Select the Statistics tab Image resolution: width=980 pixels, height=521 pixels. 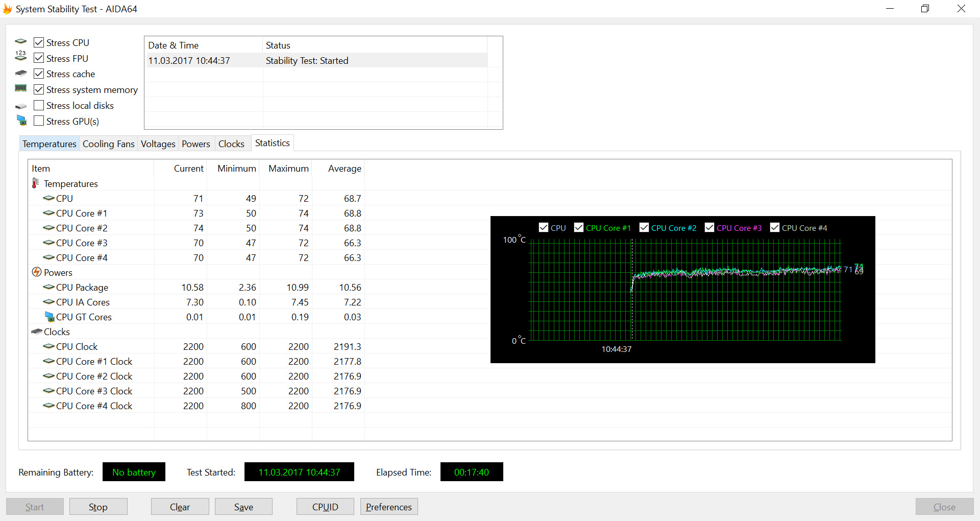(273, 143)
